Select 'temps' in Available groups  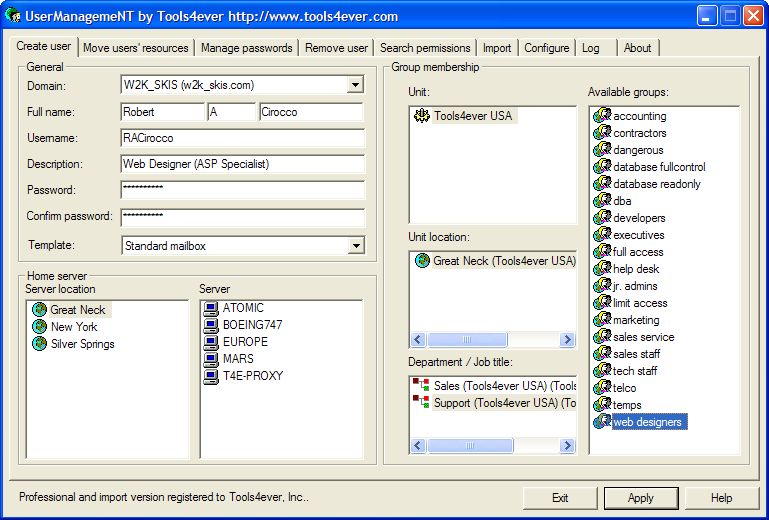(x=627, y=405)
